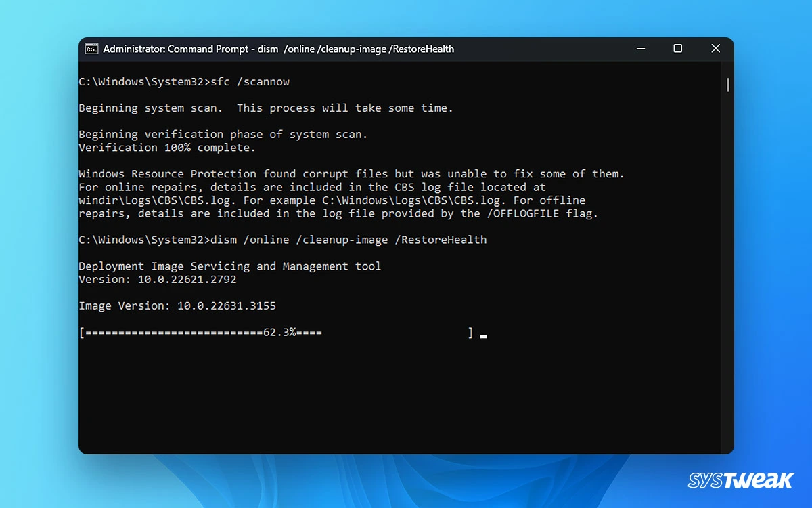Image resolution: width=812 pixels, height=508 pixels.
Task: Click the Command Prompt icon in title bar
Action: [x=93, y=49]
